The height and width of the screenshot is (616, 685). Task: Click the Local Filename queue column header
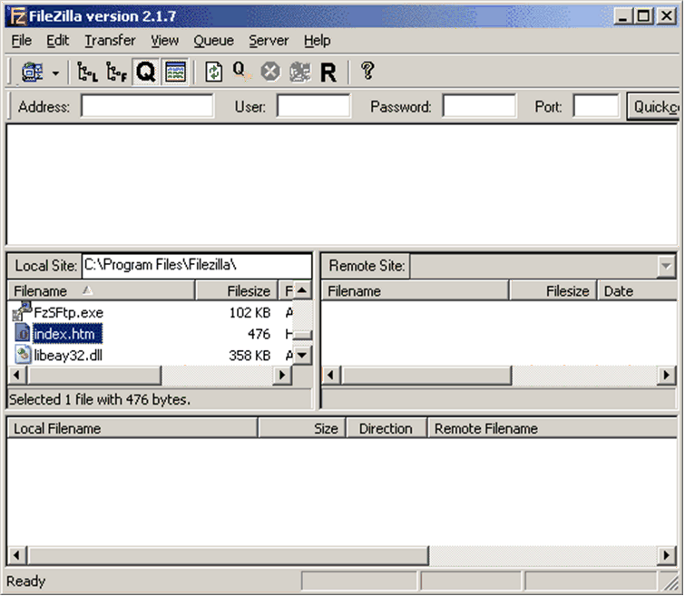pyautogui.click(x=132, y=428)
